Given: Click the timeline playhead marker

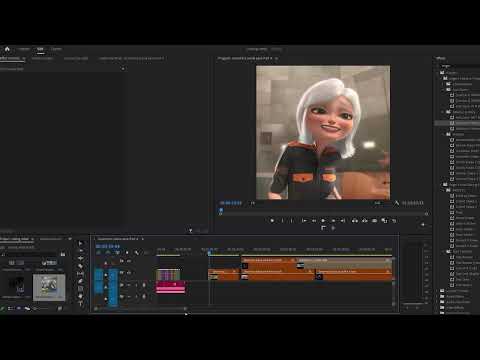Looking at the screenshot, I should coord(209,253).
